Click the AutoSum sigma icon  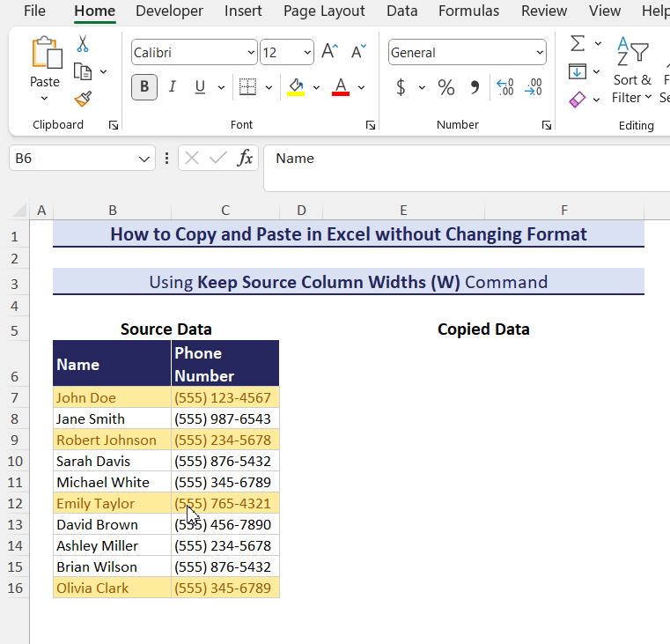pyautogui.click(x=578, y=43)
